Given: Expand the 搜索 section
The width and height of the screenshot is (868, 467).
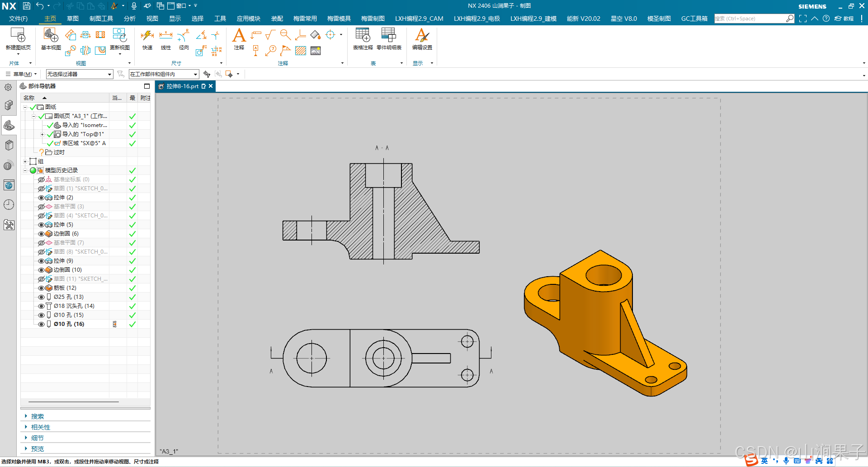Looking at the screenshot, I should click(x=38, y=416).
